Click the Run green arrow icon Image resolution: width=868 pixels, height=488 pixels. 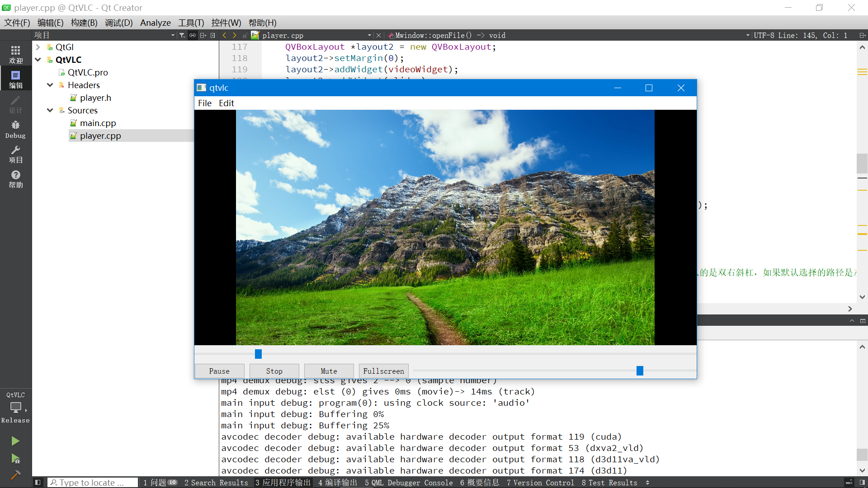(15, 441)
